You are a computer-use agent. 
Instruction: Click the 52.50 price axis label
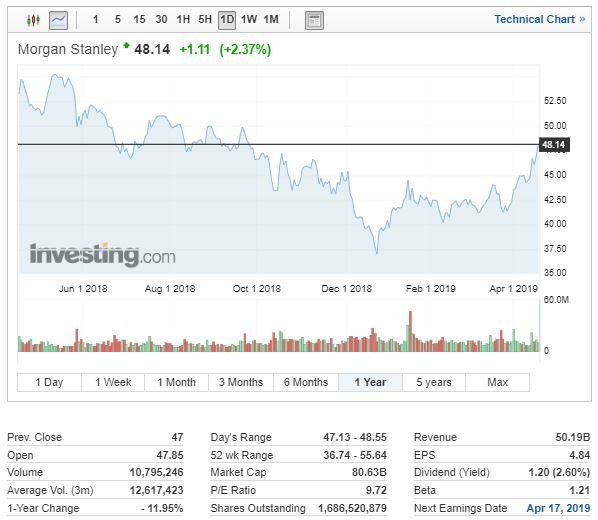[x=555, y=101]
